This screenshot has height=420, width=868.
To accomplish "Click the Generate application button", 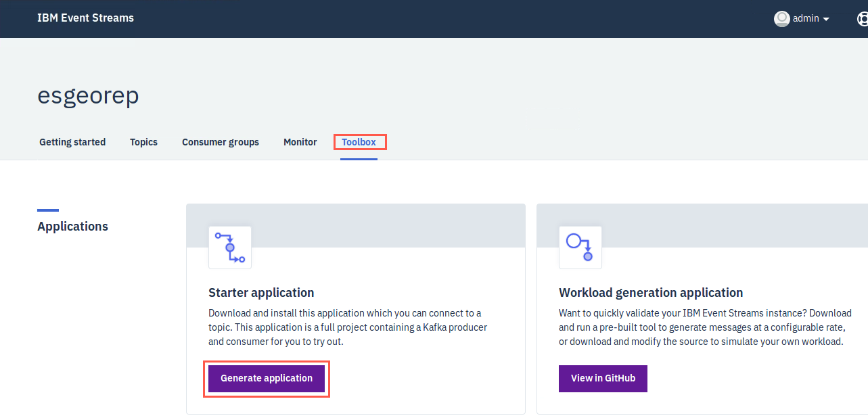I will coord(267,379).
